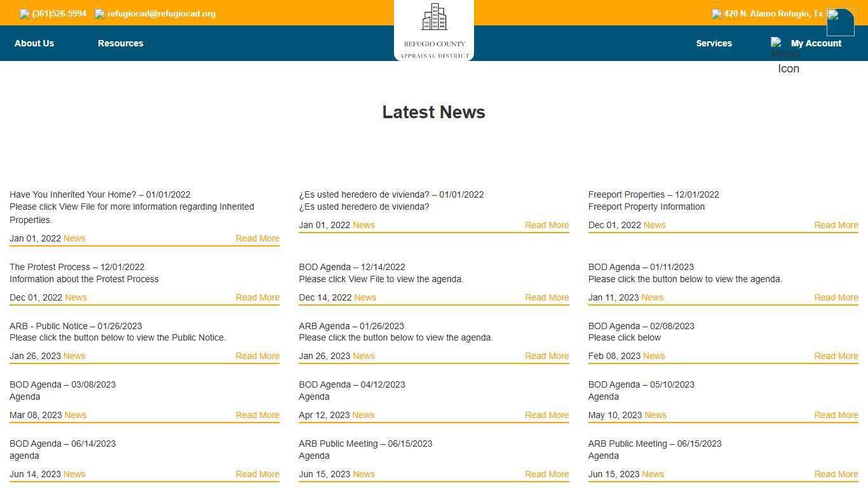Click the 420 N. Alamo Refugio address
Viewport: 868px width, 488px height.
coord(773,14)
